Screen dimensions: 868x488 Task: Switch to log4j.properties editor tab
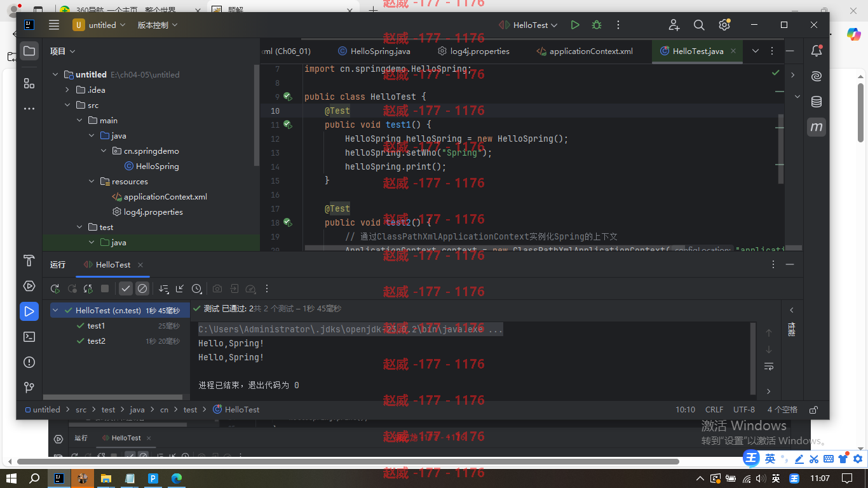coord(473,51)
